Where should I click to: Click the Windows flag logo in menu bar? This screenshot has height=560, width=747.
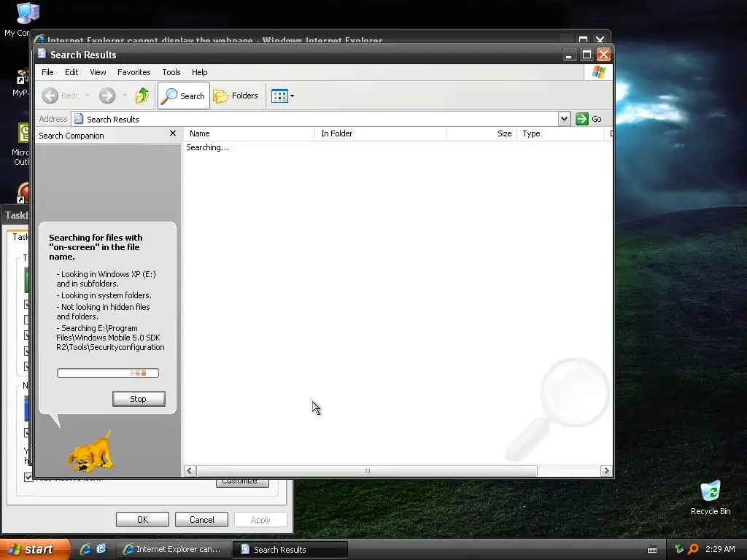pyautogui.click(x=598, y=72)
